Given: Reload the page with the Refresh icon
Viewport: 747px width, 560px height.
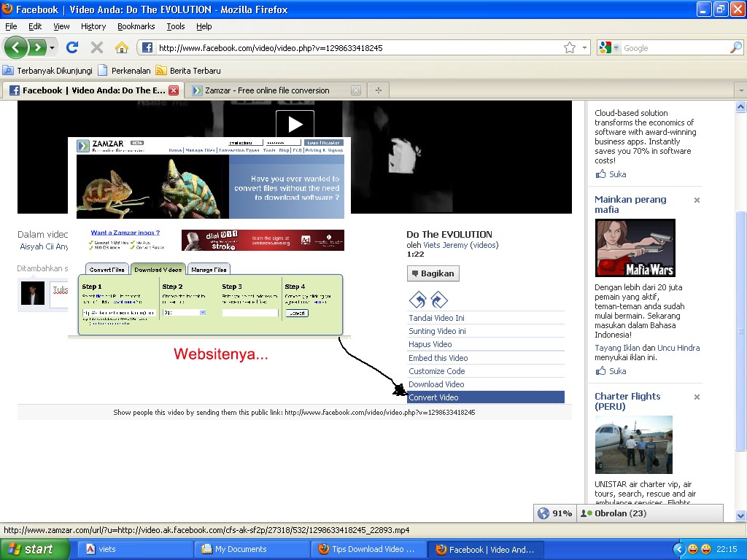Looking at the screenshot, I should [72, 47].
